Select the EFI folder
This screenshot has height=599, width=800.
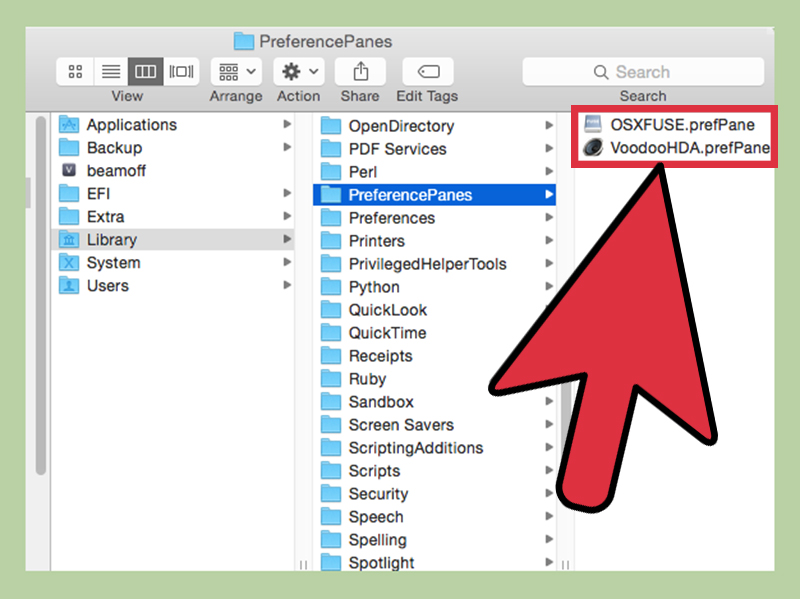(x=173, y=193)
